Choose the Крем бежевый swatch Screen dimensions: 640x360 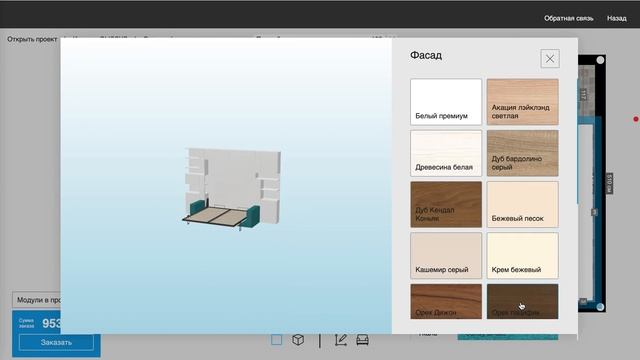pos(522,256)
